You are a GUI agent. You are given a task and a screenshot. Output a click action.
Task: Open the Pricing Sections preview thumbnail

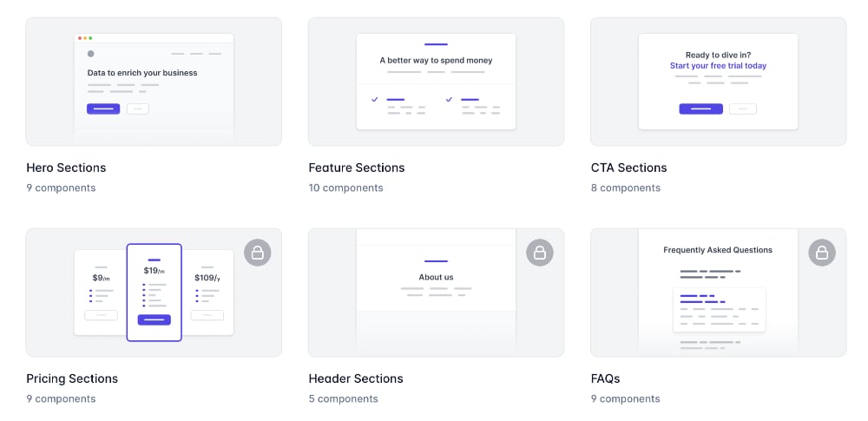point(154,293)
